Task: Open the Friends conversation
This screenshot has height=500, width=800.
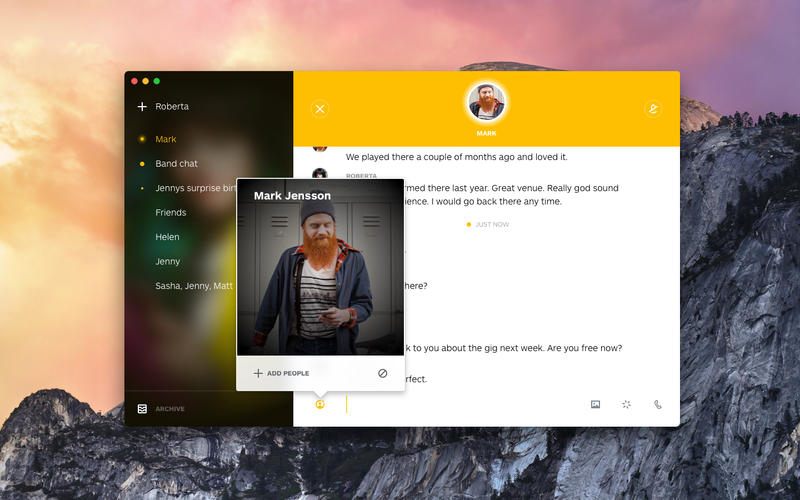Action: click(x=170, y=212)
